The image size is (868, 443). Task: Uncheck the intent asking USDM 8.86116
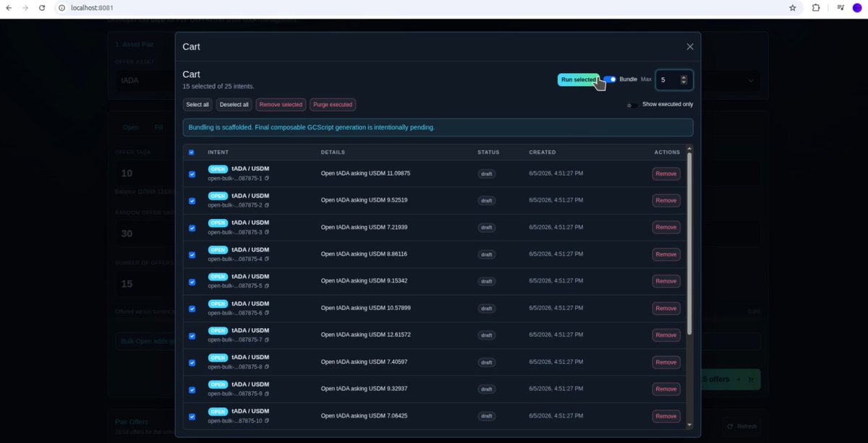click(x=192, y=254)
